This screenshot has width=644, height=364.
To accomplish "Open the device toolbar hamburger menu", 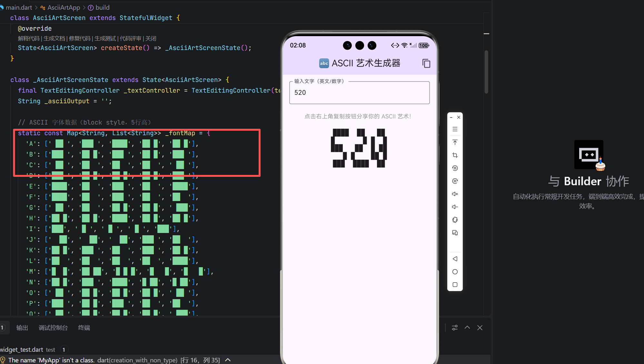I will [x=455, y=129].
